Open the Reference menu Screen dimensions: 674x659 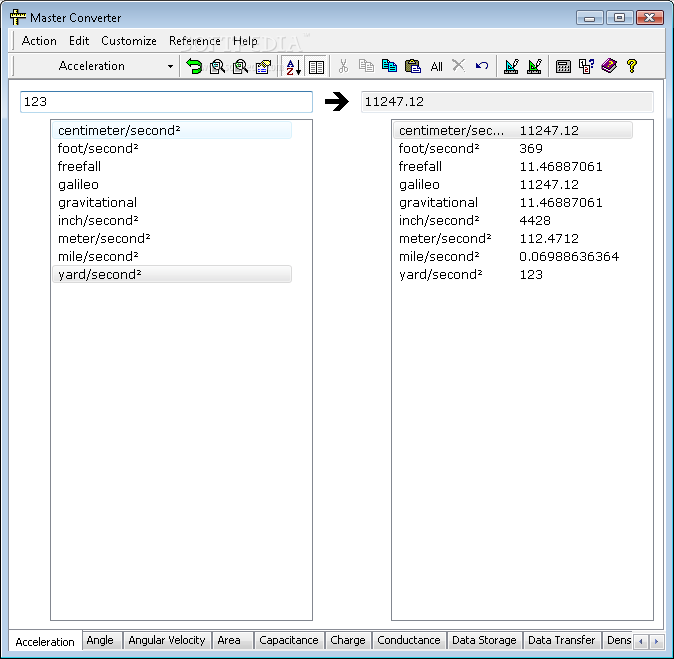click(194, 41)
